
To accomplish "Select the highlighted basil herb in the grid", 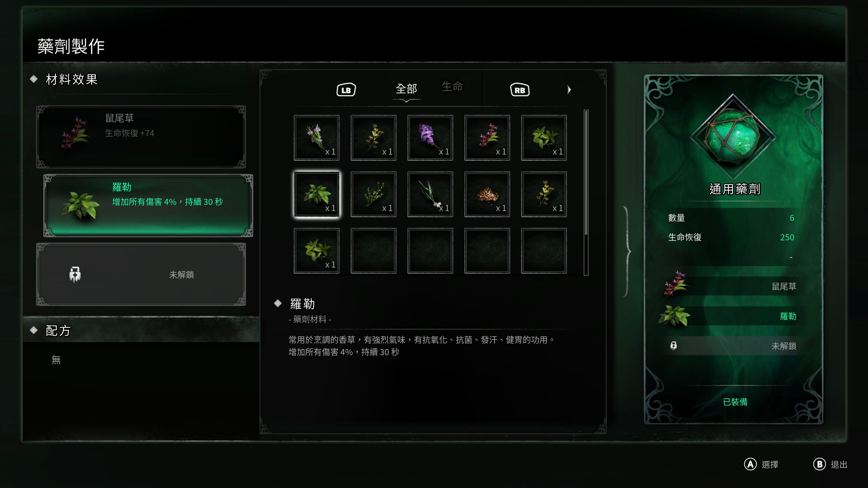I will (x=316, y=194).
